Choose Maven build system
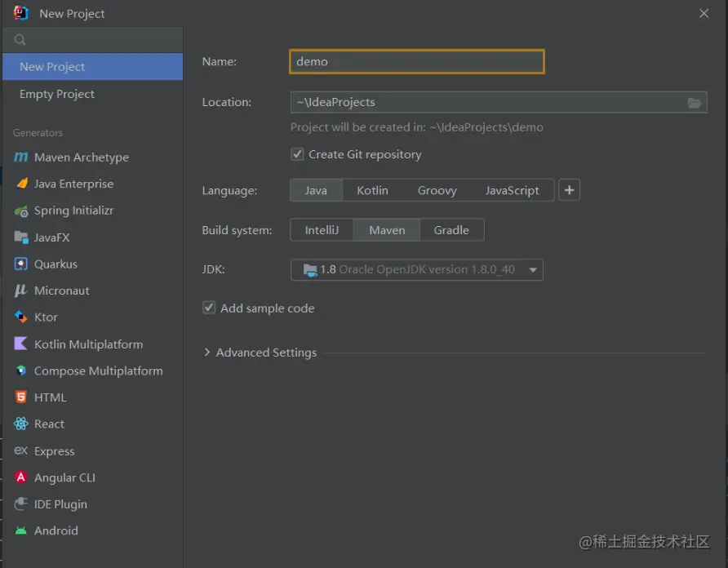Image resolution: width=728 pixels, height=568 pixels. pos(387,230)
